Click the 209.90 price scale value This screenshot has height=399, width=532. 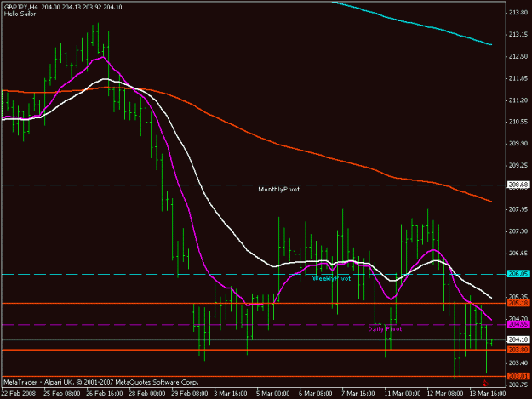pyautogui.click(x=518, y=144)
